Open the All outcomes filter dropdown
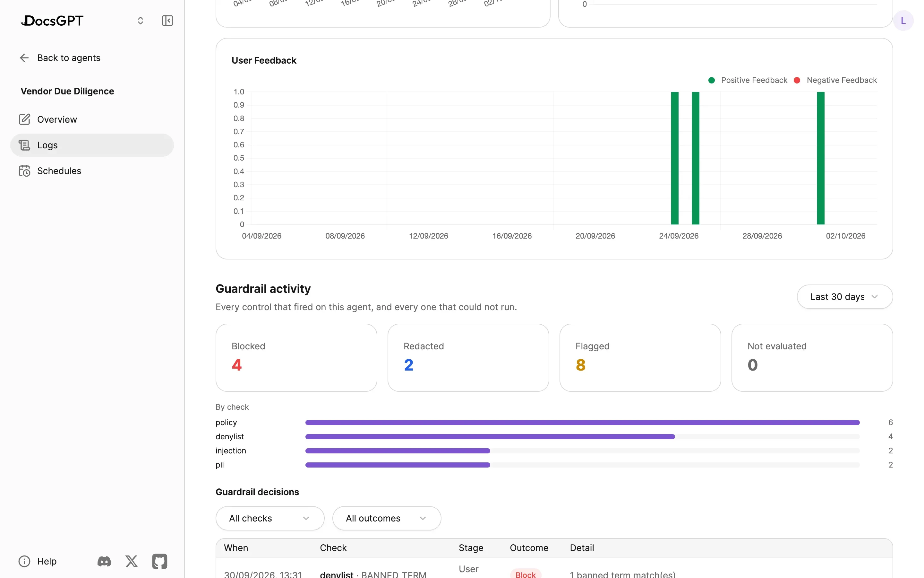The image size is (924, 578). [x=387, y=518]
